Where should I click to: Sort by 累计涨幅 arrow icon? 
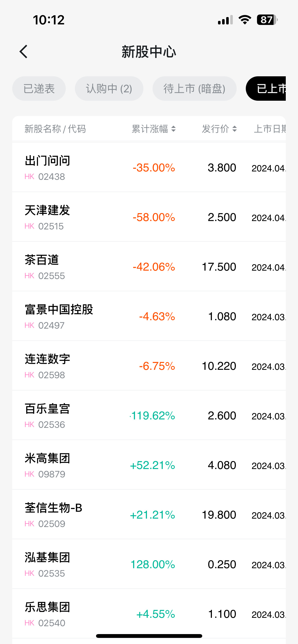click(173, 129)
